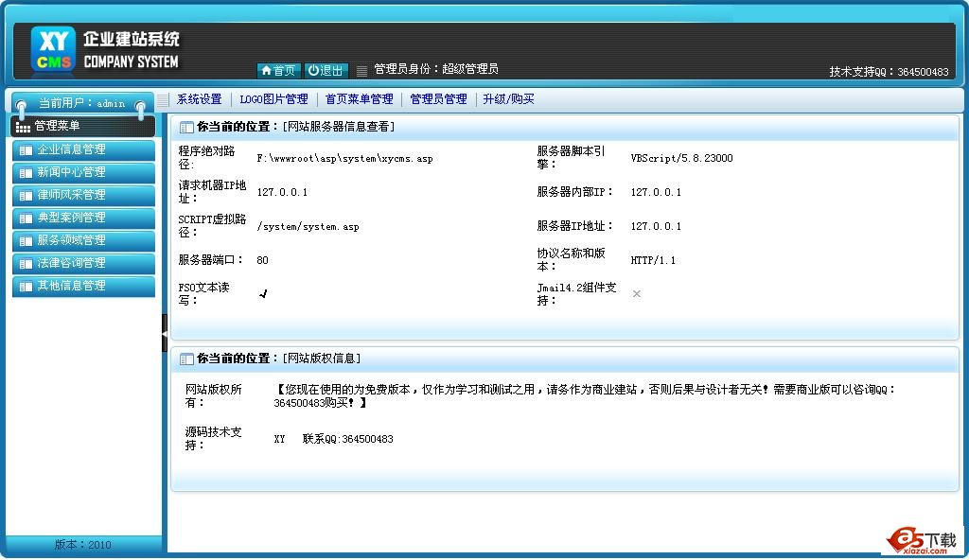Image resolution: width=969 pixels, height=560 pixels.
Task: Toggle the FSO文本读写 checkmark indicator
Action: [x=263, y=293]
